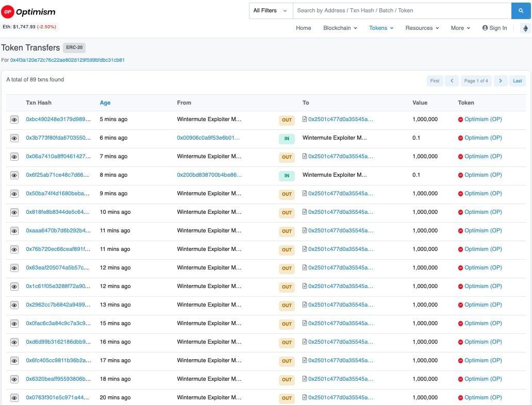The height and width of the screenshot is (405, 532).
Task: Open the Ethereum network icon menu
Action: pyautogui.click(x=525, y=28)
